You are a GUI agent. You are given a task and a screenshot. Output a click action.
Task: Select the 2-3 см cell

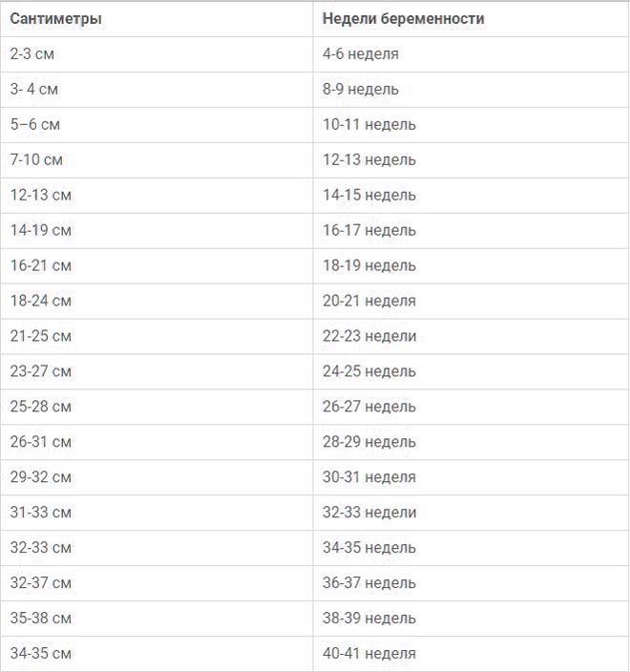157,54
